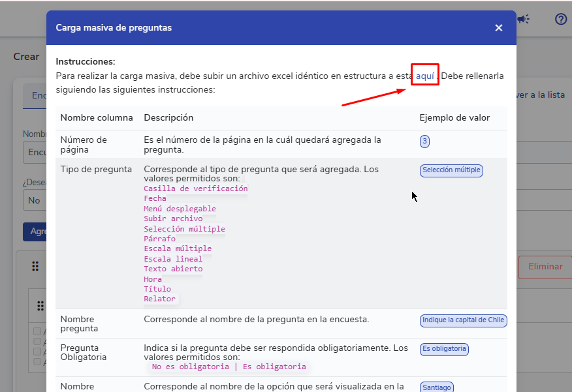The height and width of the screenshot is (392, 572).
Task: Open the 'aquí' template download link
Action: [x=425, y=76]
